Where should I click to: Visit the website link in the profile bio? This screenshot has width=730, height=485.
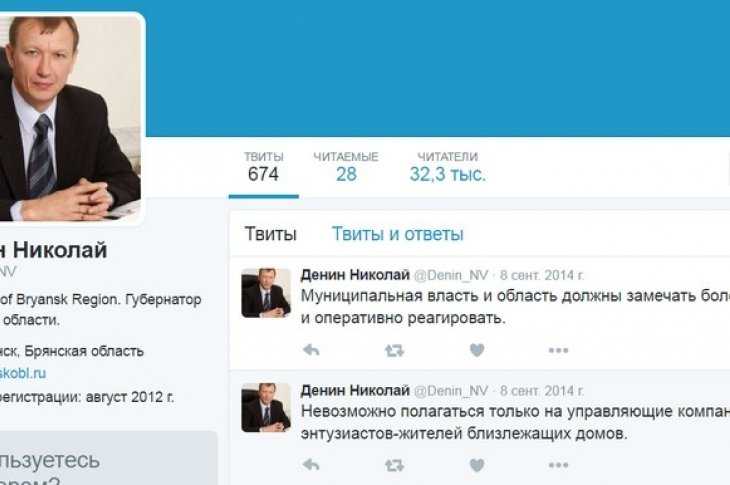(x=23, y=373)
